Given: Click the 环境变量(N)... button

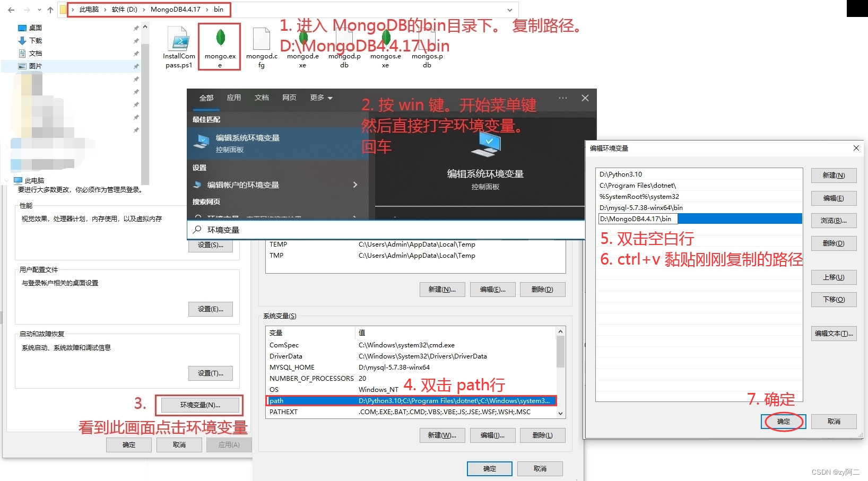Looking at the screenshot, I should [199, 405].
